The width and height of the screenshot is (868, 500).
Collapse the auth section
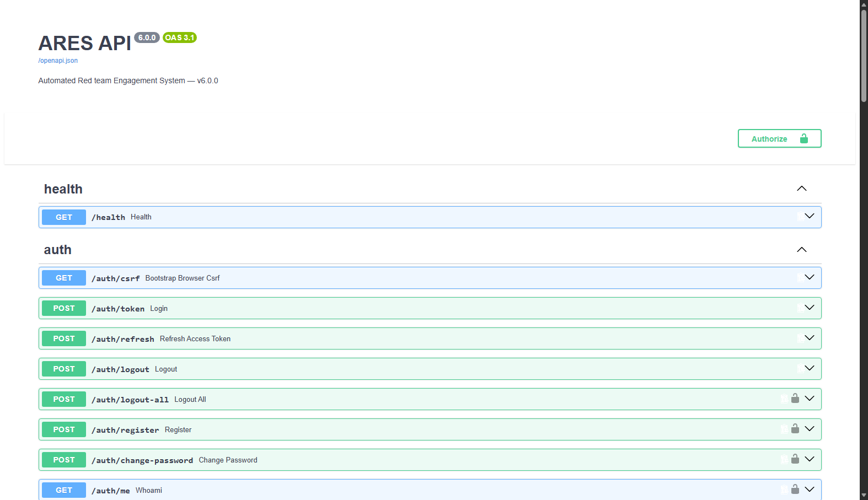pos(801,250)
